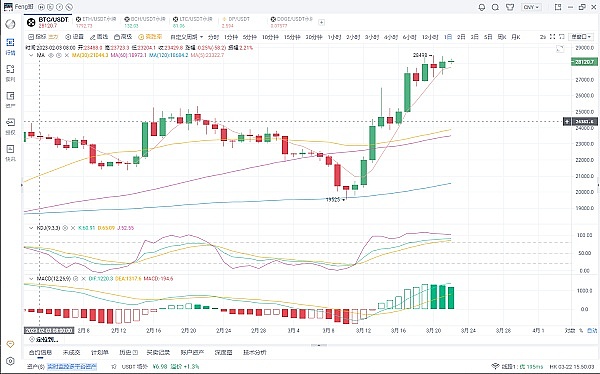Click the green 28120.7 current price label
The width and height of the screenshot is (600, 374).
tap(584, 62)
